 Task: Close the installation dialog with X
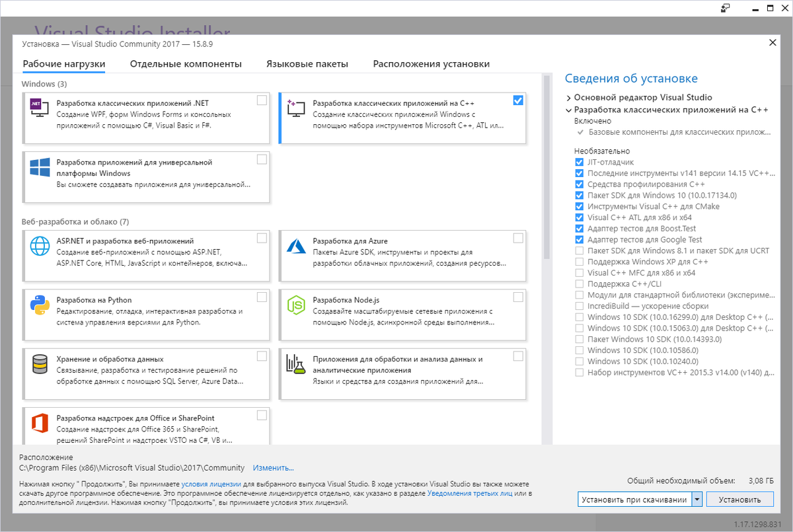pyautogui.click(x=773, y=42)
